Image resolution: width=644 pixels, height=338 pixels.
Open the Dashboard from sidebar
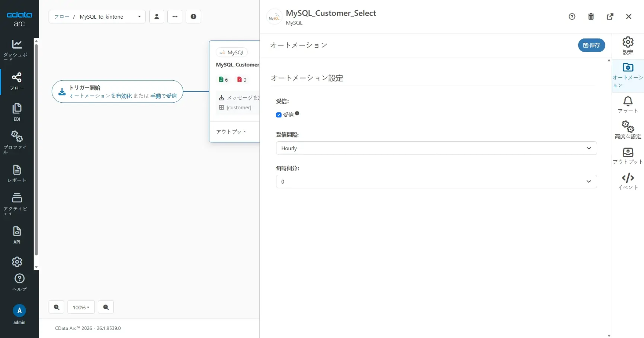coord(17,49)
